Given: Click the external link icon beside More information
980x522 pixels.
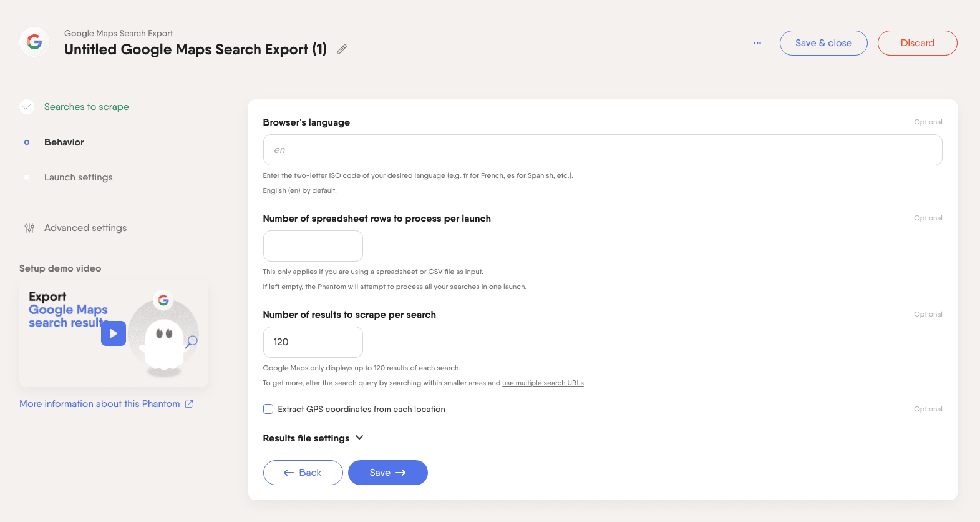Looking at the screenshot, I should click(189, 404).
